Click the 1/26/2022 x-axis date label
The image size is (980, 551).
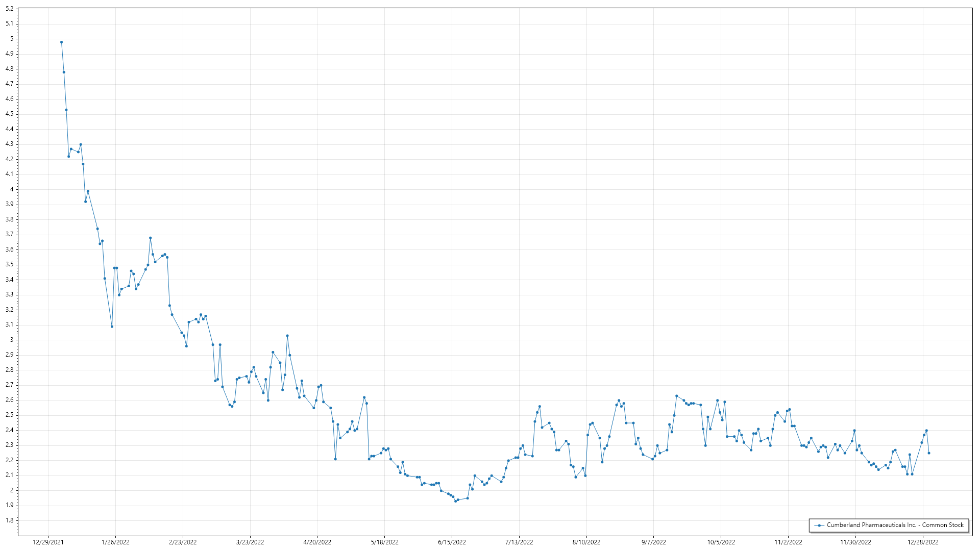coord(116,542)
